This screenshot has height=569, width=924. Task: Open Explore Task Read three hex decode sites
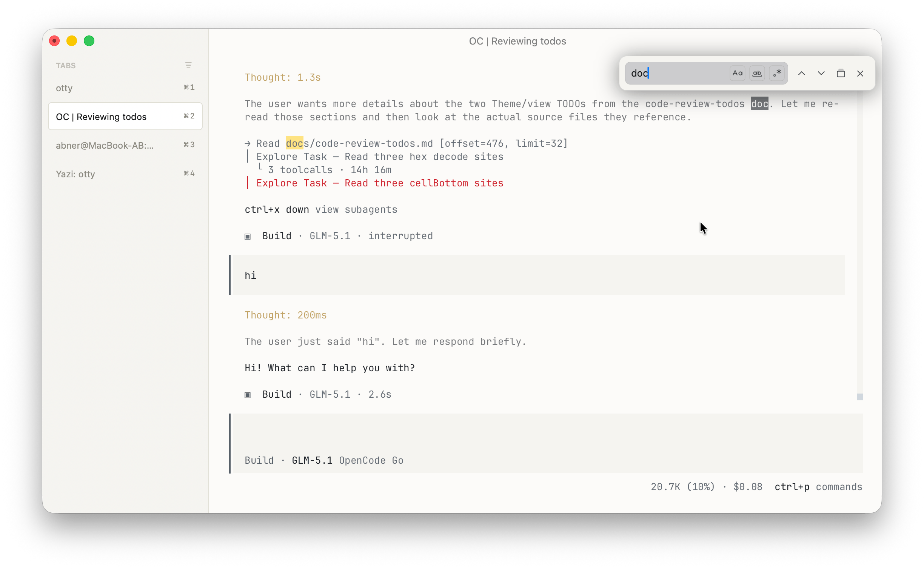pyautogui.click(x=380, y=157)
